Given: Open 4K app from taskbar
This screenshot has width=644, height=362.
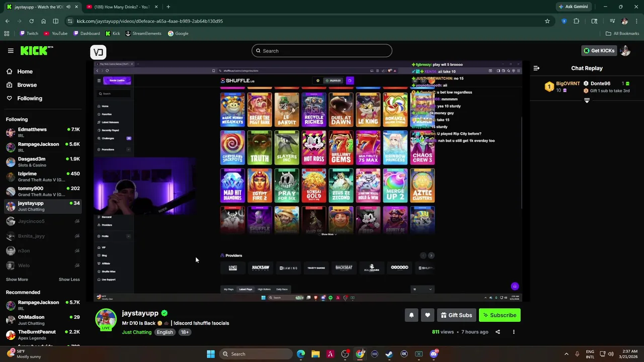Looking at the screenshot, I should click(x=404, y=354).
